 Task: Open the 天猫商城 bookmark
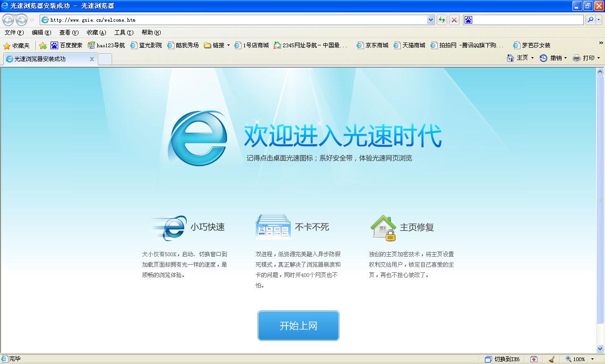pyautogui.click(x=409, y=45)
